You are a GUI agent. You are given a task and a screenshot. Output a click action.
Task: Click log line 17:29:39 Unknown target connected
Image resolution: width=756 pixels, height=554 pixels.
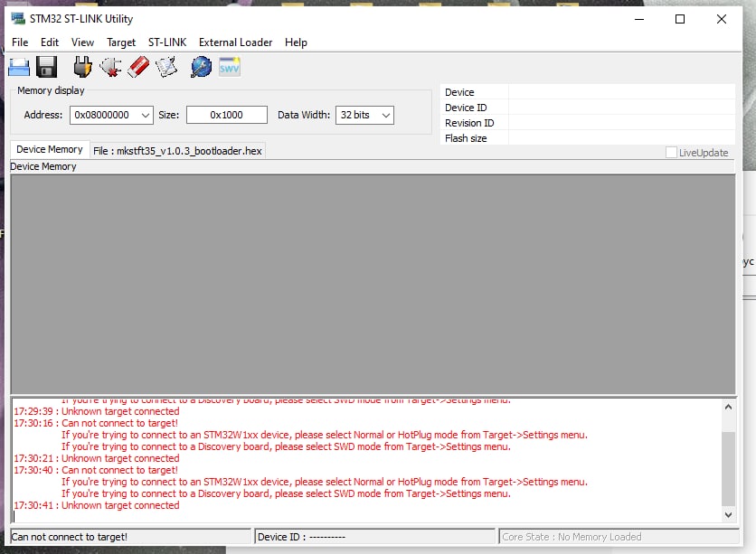coord(97,411)
